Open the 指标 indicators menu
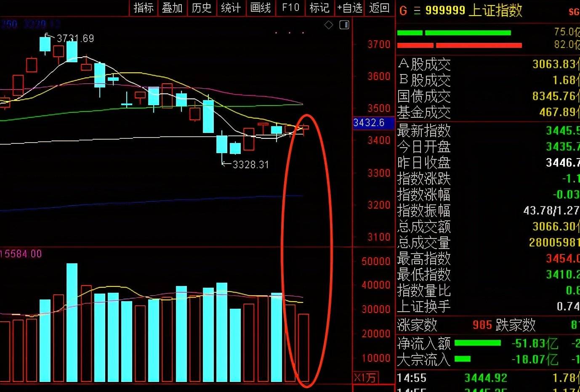This screenshot has height=392, width=580. click(144, 8)
